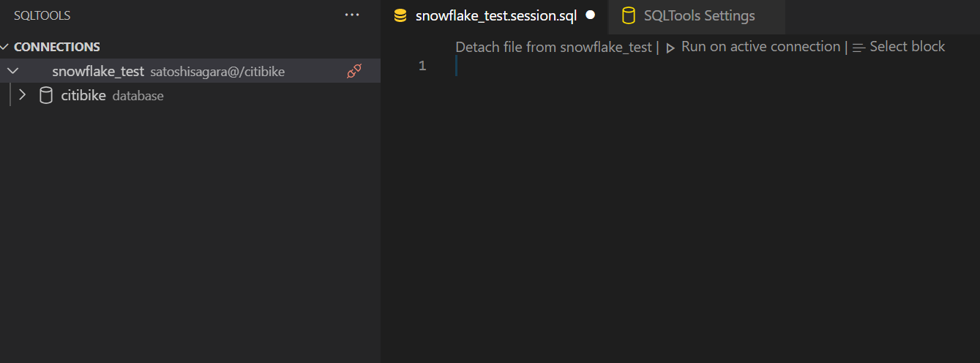Screen dimensions: 980x363
Task: Open the SQLTools Settings tab
Action: (x=696, y=16)
